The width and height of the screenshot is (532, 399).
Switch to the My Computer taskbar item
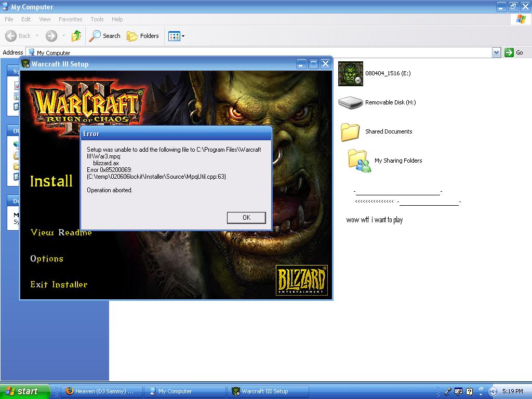(x=185, y=391)
